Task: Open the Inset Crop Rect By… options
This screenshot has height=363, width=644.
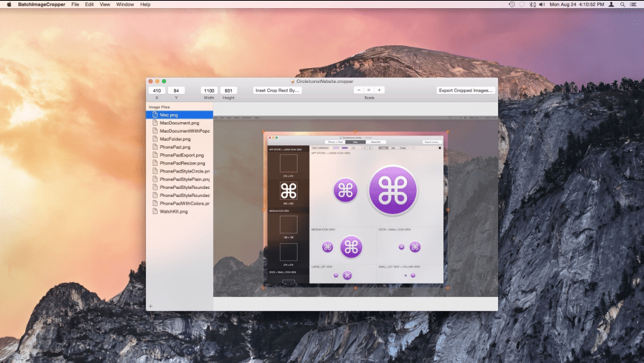Action: 277,90
